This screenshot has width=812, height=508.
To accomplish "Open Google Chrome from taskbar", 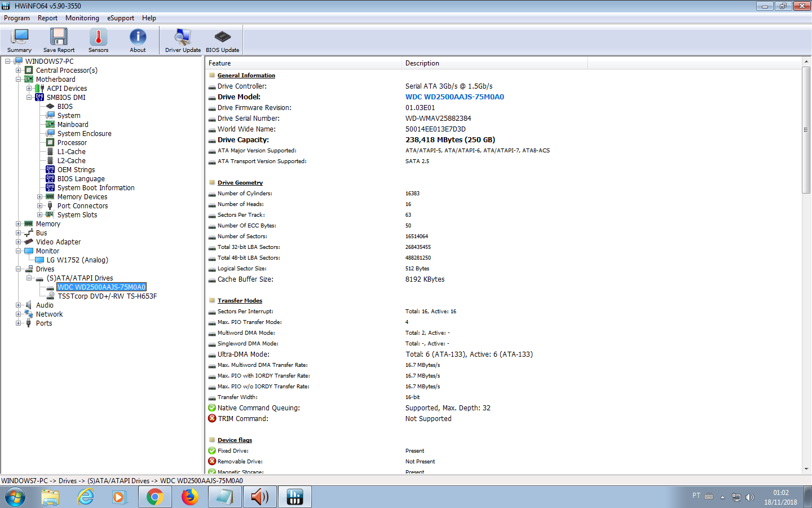I will (x=155, y=497).
